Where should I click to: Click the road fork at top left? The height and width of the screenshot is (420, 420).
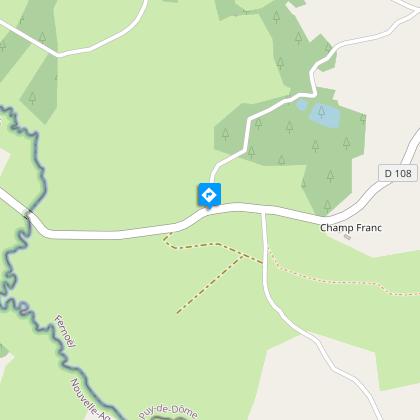tap(58, 54)
